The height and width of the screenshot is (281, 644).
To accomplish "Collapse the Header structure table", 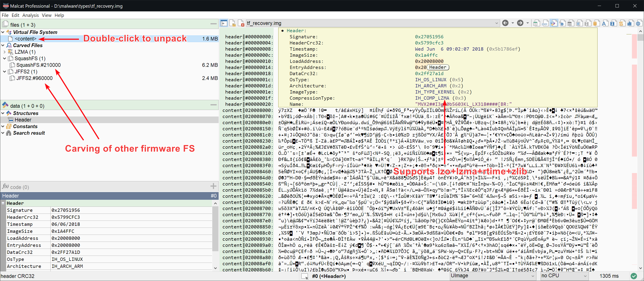I will coord(3,203).
